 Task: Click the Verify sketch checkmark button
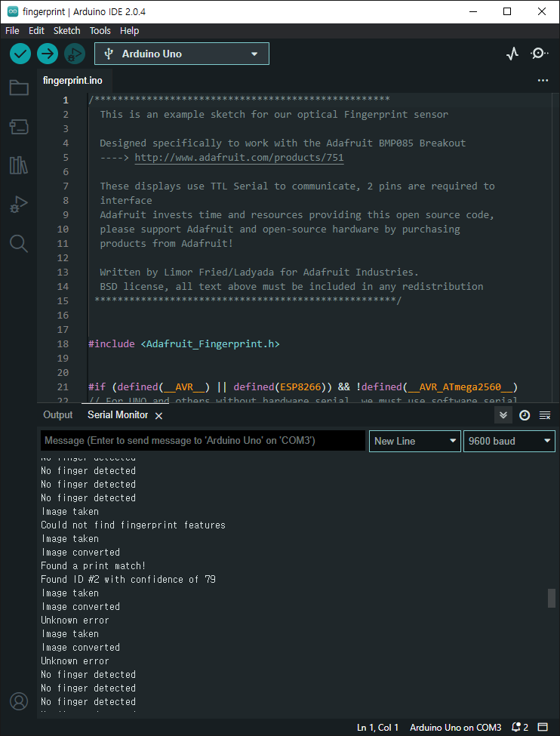pyautogui.click(x=20, y=54)
